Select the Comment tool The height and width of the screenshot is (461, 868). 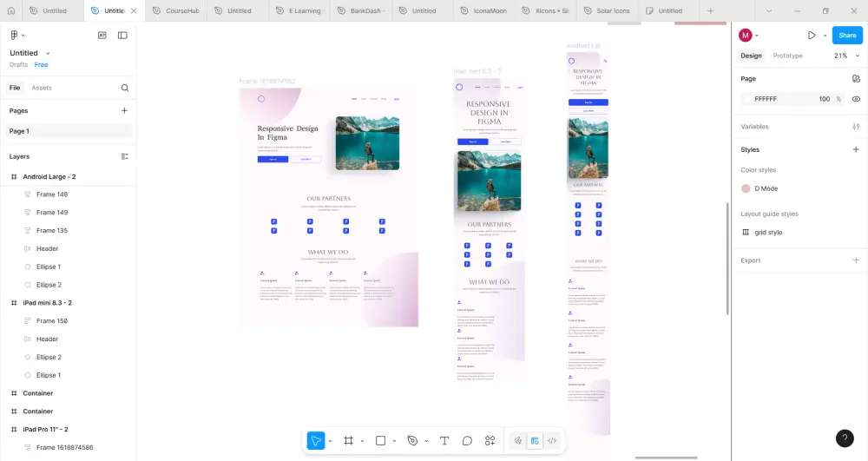tap(467, 440)
